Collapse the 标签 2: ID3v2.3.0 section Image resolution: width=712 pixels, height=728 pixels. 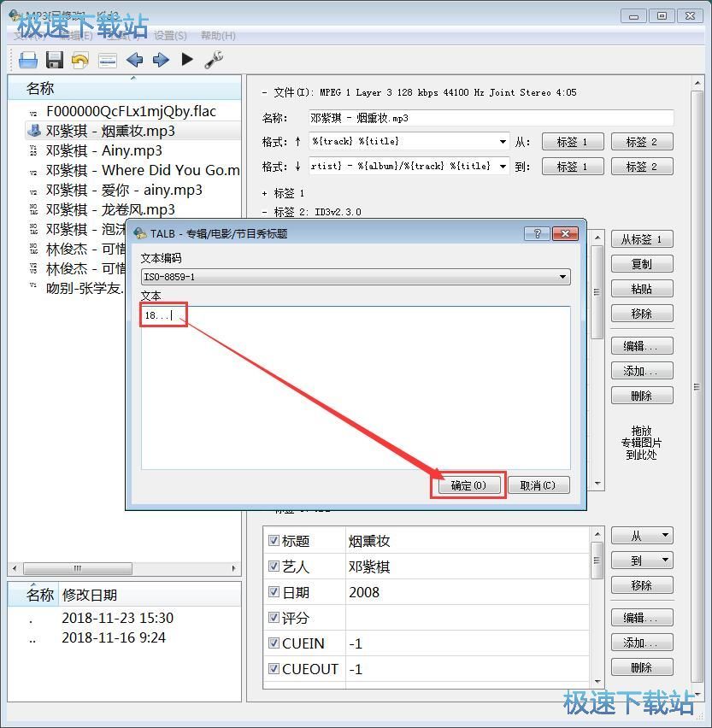tap(264, 212)
